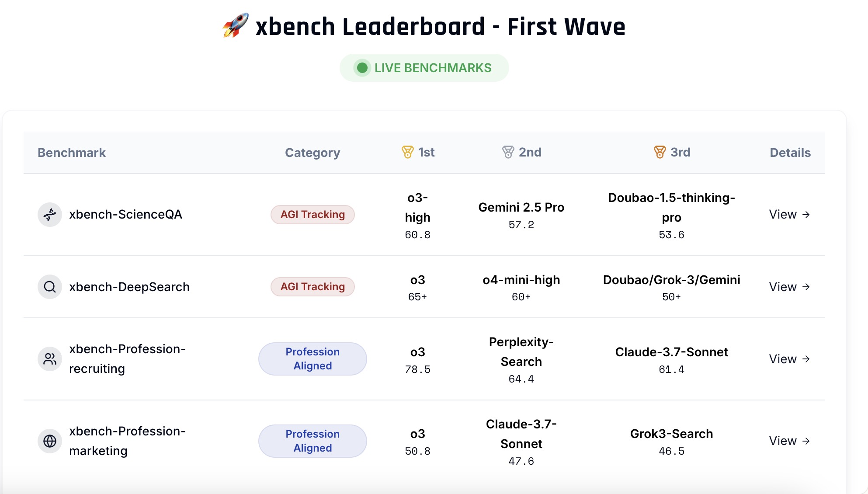Image resolution: width=868 pixels, height=494 pixels.
Task: Open View link for xbench-ScienceQA
Action: [x=789, y=214]
